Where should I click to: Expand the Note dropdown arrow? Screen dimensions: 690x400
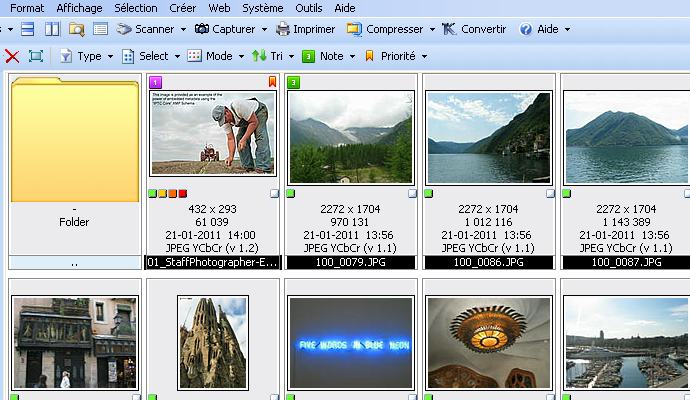(x=352, y=56)
